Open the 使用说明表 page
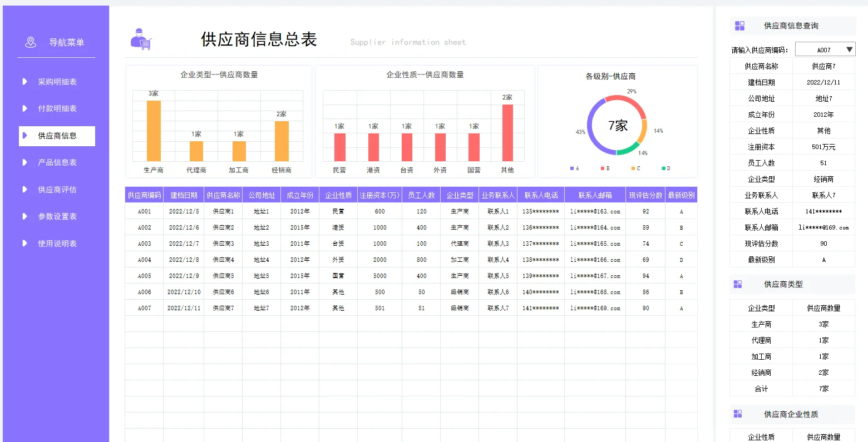 [x=57, y=244]
